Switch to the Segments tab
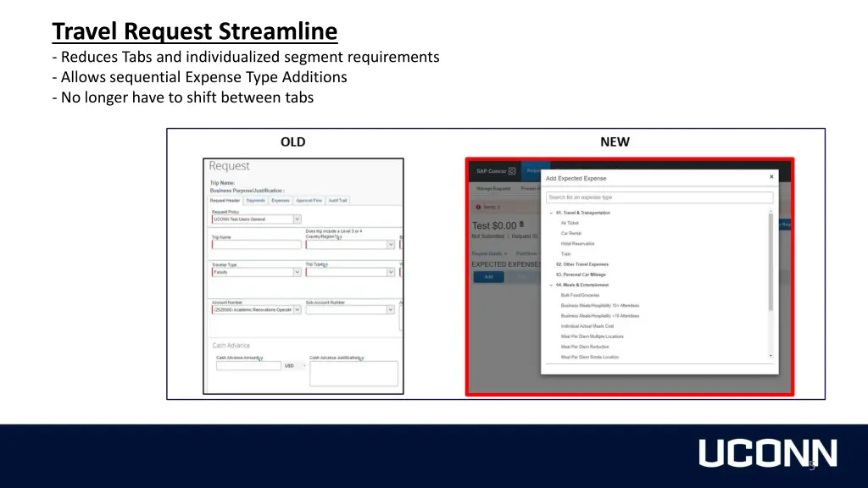This screenshot has height=488, width=868. (255, 200)
